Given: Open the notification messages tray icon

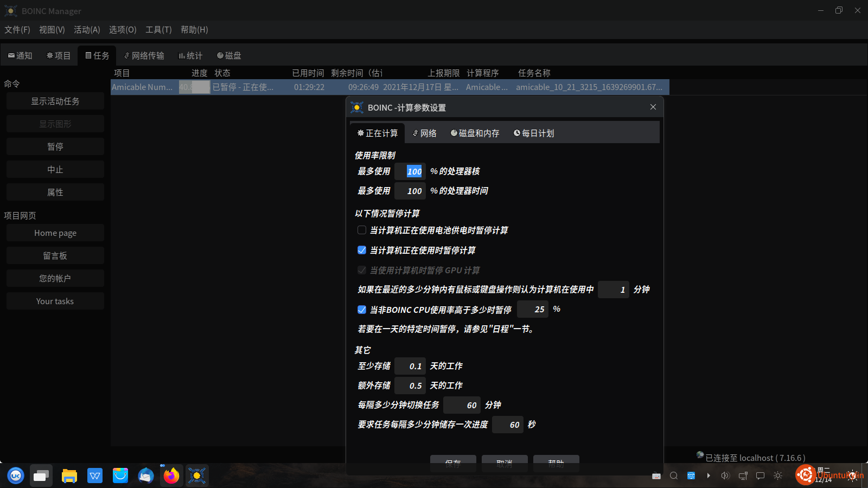Looking at the screenshot, I should click(761, 476).
